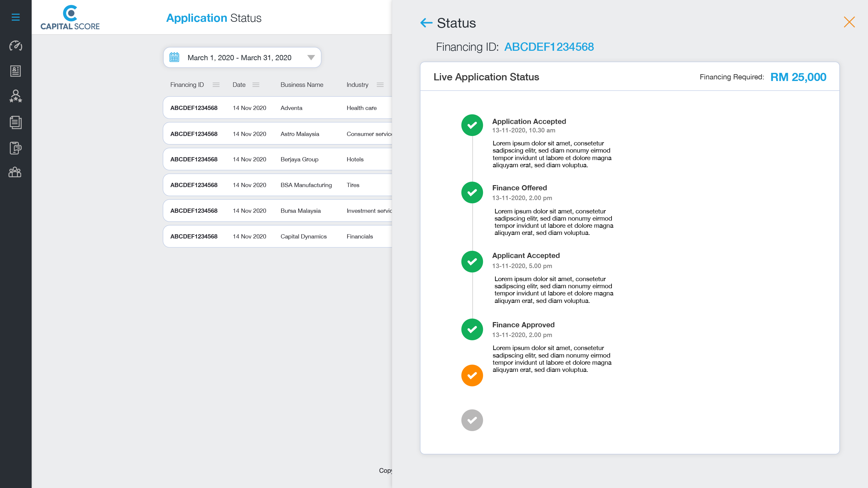Click the back arrow beside Status
Image resolution: width=868 pixels, height=488 pixels.
tap(426, 23)
